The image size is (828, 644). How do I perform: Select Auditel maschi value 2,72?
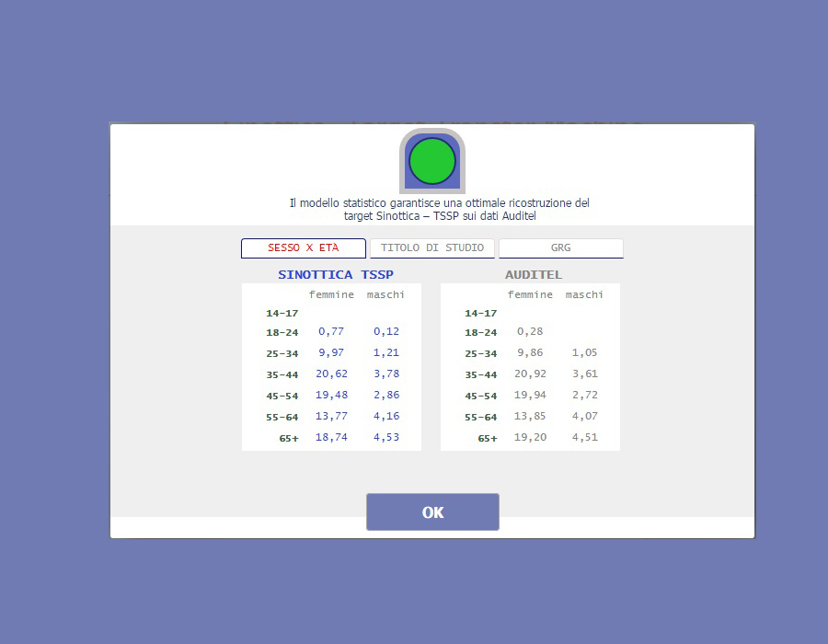click(584, 395)
